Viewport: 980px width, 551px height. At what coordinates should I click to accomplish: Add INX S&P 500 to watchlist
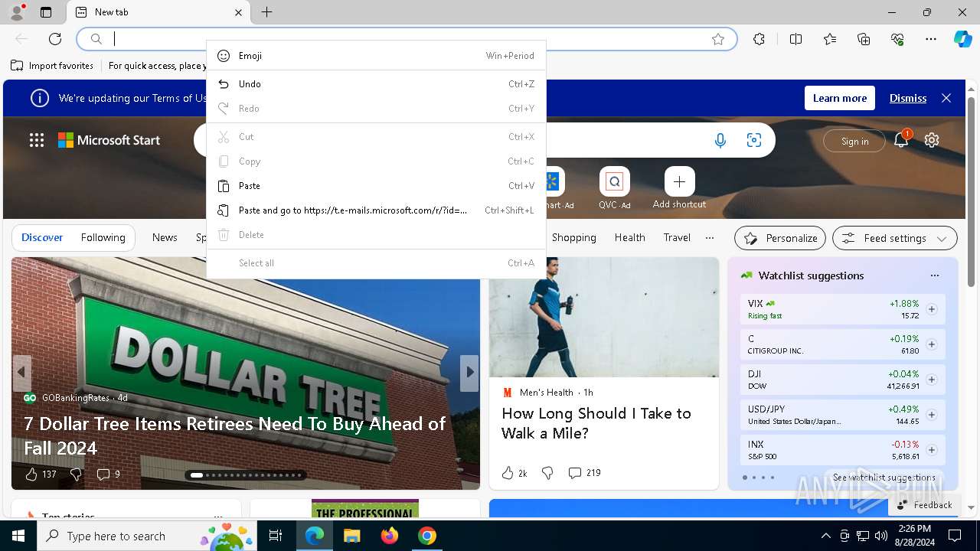click(x=932, y=450)
